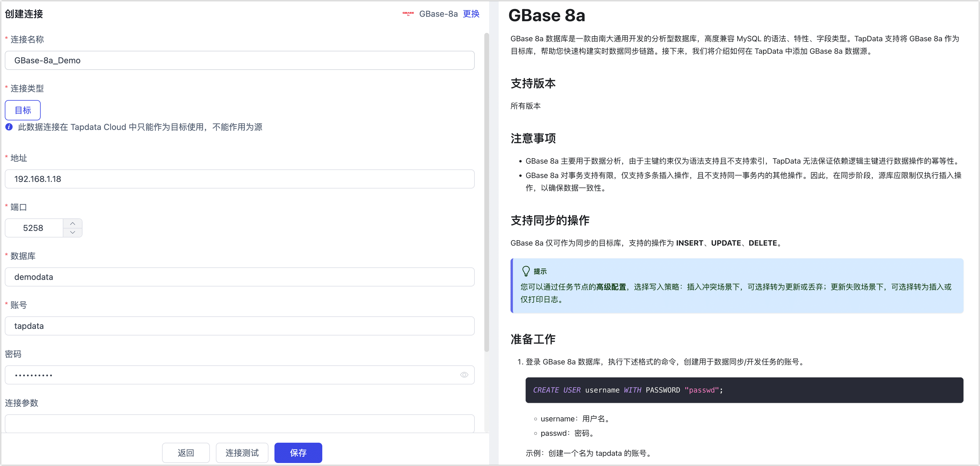Decrement the port value with the down arrow
This screenshot has height=466, width=980.
point(73,233)
